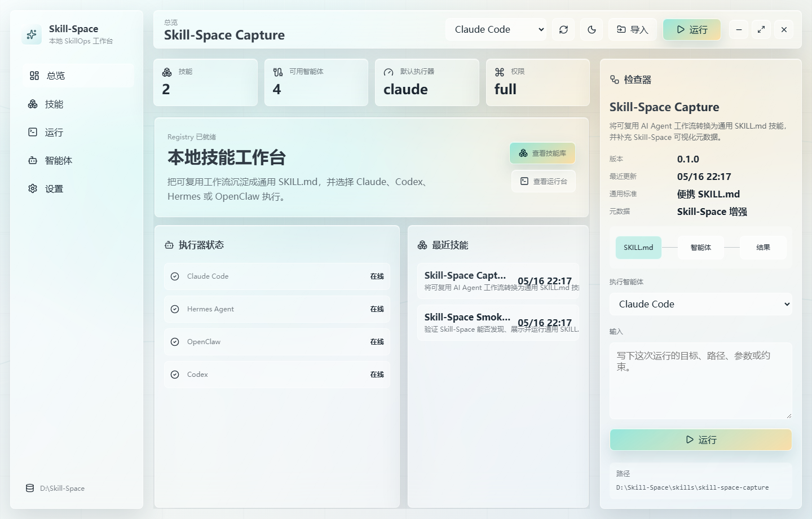Select the SKILL.md step tab
Screen dimensions: 812x519
coord(638,248)
